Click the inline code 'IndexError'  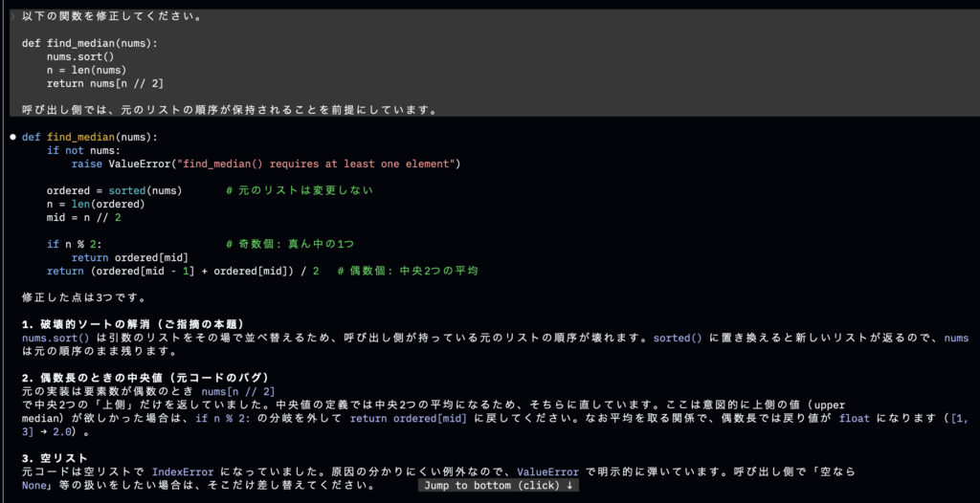tap(183, 471)
